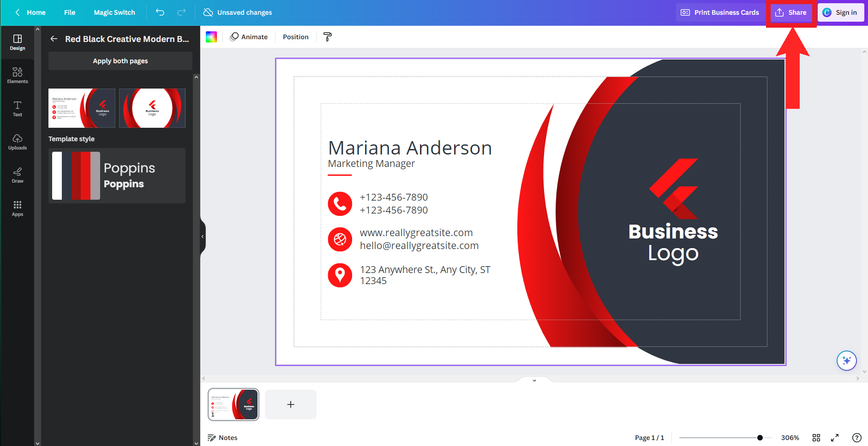The height and width of the screenshot is (446, 868).
Task: Toggle fullscreen presentation mode
Action: pyautogui.click(x=835, y=438)
